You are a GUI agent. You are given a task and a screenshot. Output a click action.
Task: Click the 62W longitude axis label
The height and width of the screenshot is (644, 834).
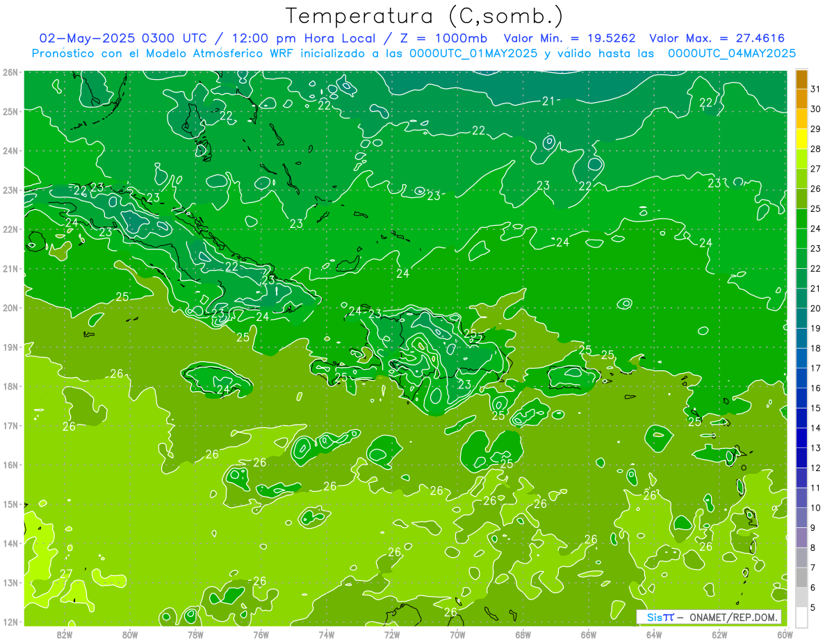(x=719, y=634)
